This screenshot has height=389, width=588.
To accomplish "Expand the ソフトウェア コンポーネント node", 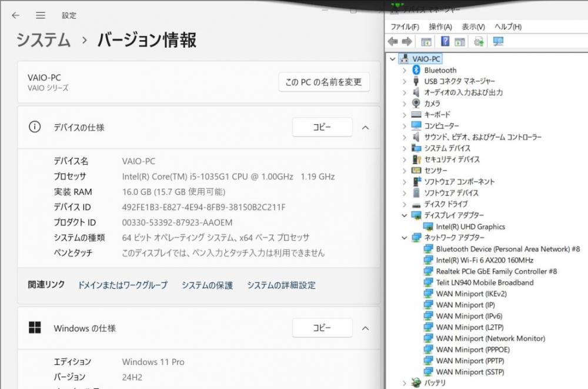I will coord(405,182).
